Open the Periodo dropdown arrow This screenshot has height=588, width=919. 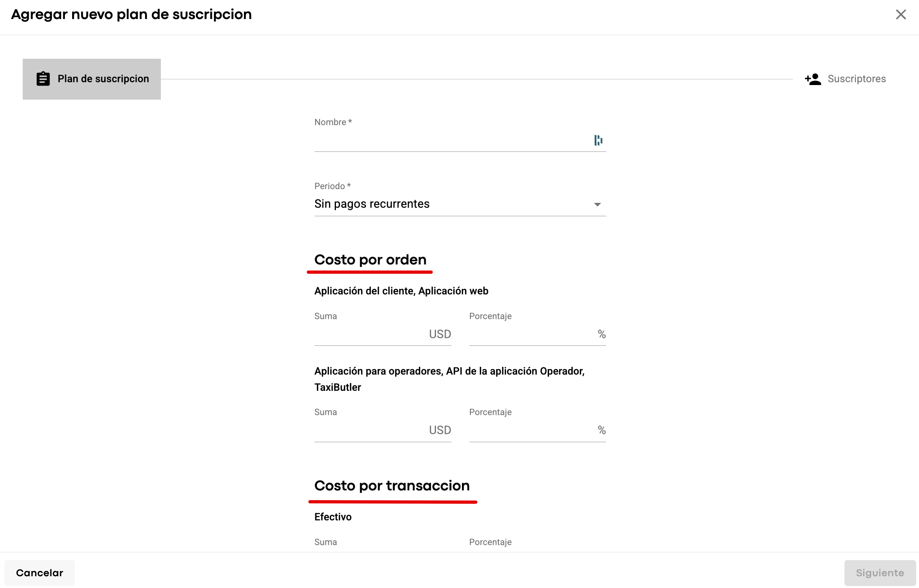pos(597,205)
